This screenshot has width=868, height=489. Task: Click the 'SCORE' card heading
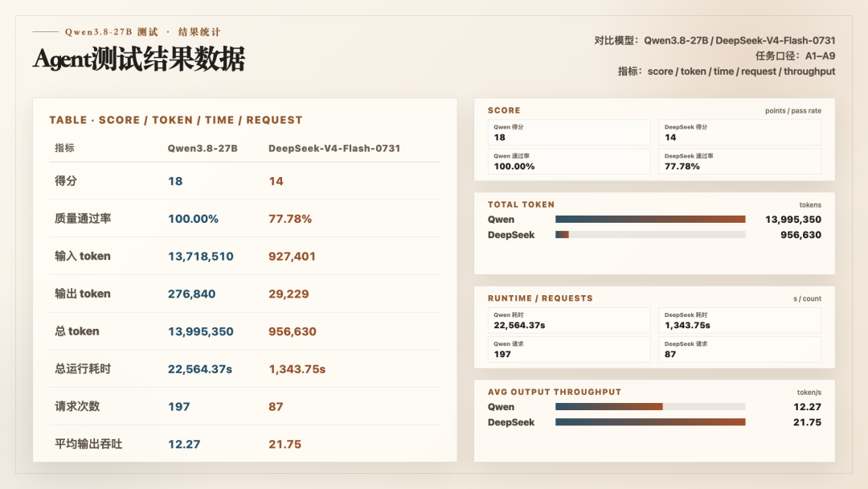click(504, 111)
